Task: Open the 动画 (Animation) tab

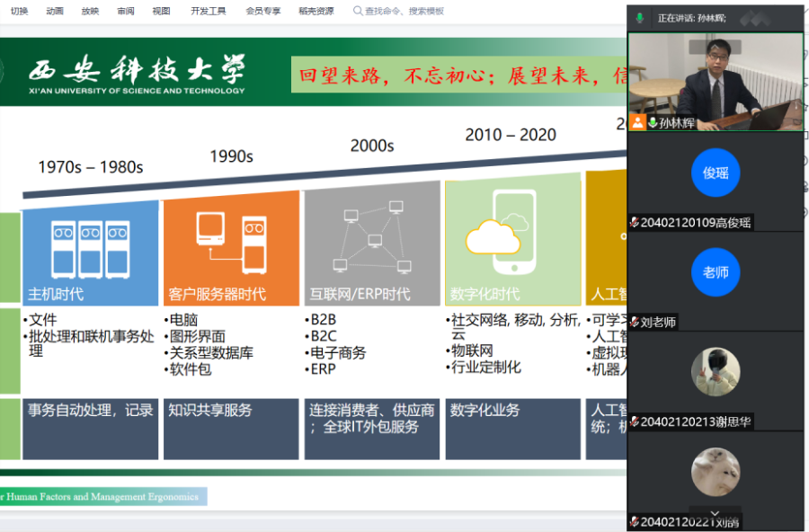Action: (x=55, y=11)
